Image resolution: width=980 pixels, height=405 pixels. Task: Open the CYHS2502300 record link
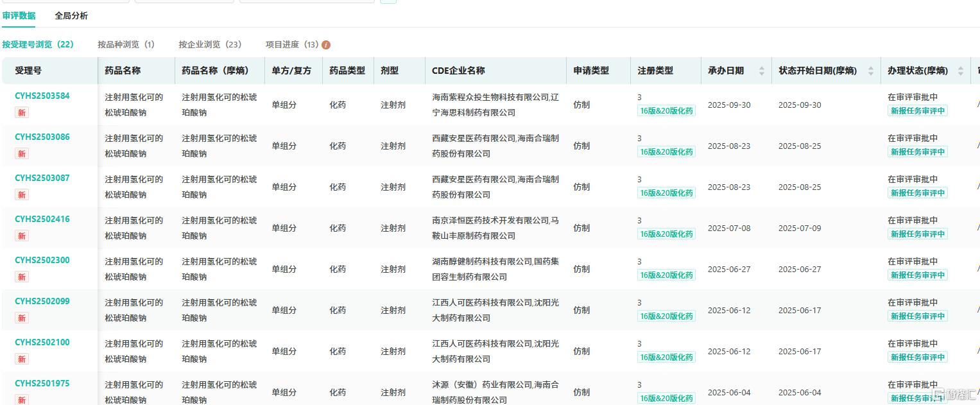point(42,261)
